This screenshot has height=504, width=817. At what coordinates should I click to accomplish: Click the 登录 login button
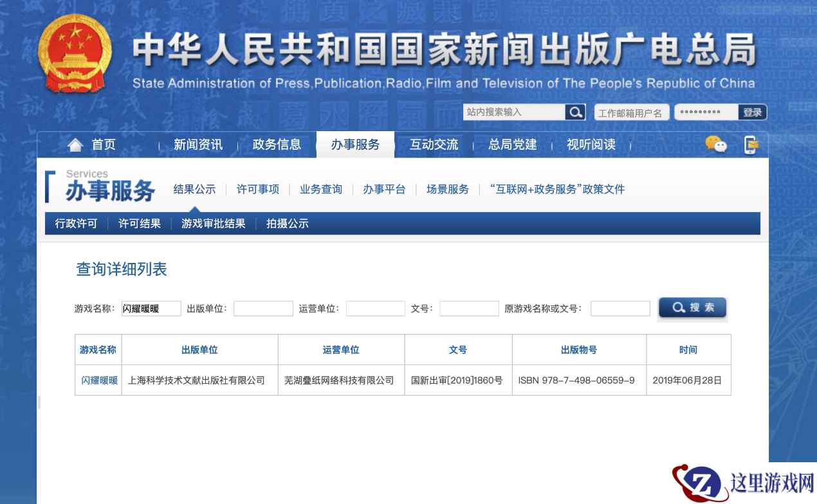(753, 112)
